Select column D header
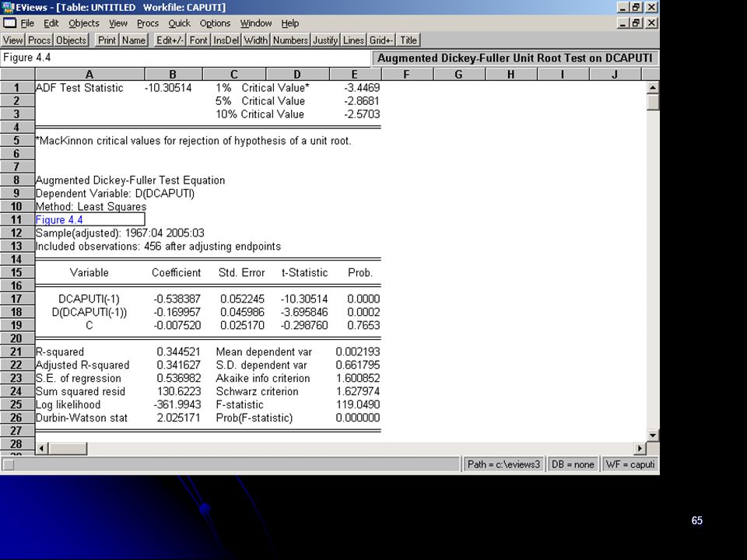The width and height of the screenshot is (747, 560). 297,75
